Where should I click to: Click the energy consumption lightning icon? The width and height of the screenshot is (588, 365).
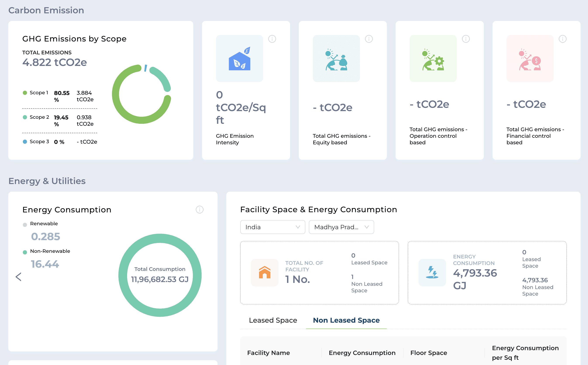point(432,272)
